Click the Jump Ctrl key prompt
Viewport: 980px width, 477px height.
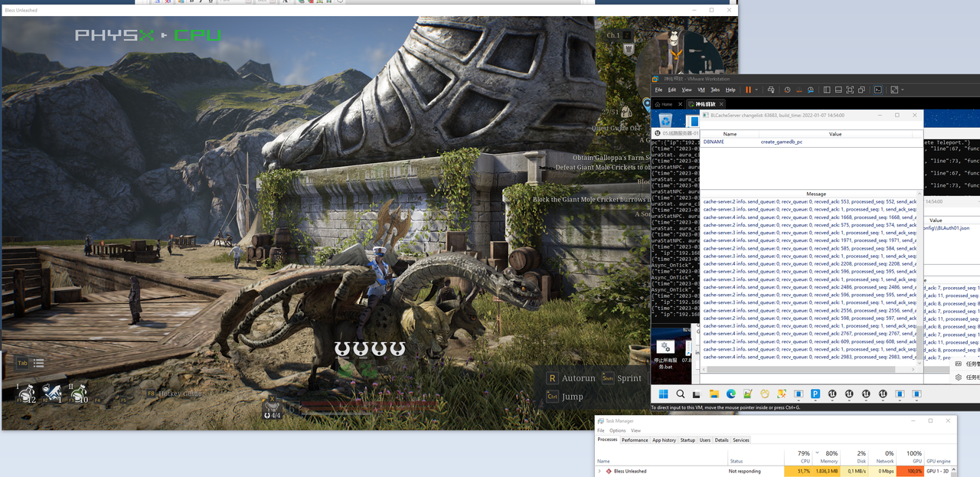point(553,397)
